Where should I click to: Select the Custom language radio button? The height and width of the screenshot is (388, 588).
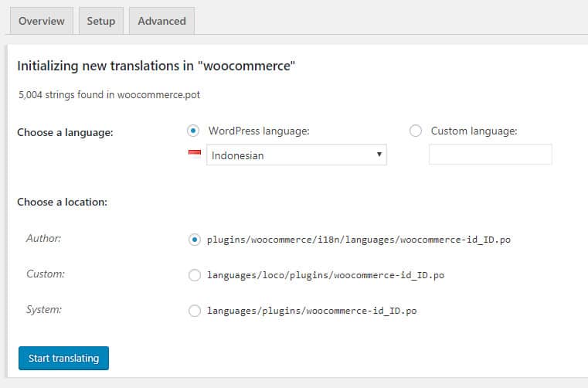coord(416,131)
